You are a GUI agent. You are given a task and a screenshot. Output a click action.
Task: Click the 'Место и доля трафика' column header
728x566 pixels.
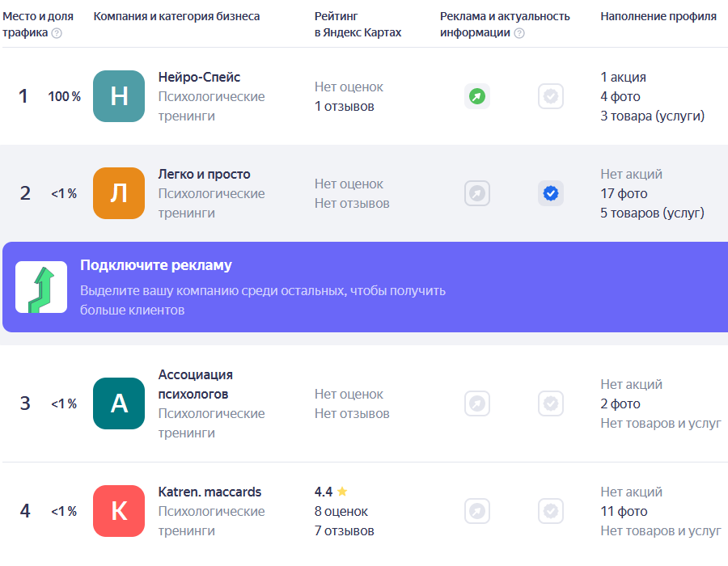tap(37, 24)
